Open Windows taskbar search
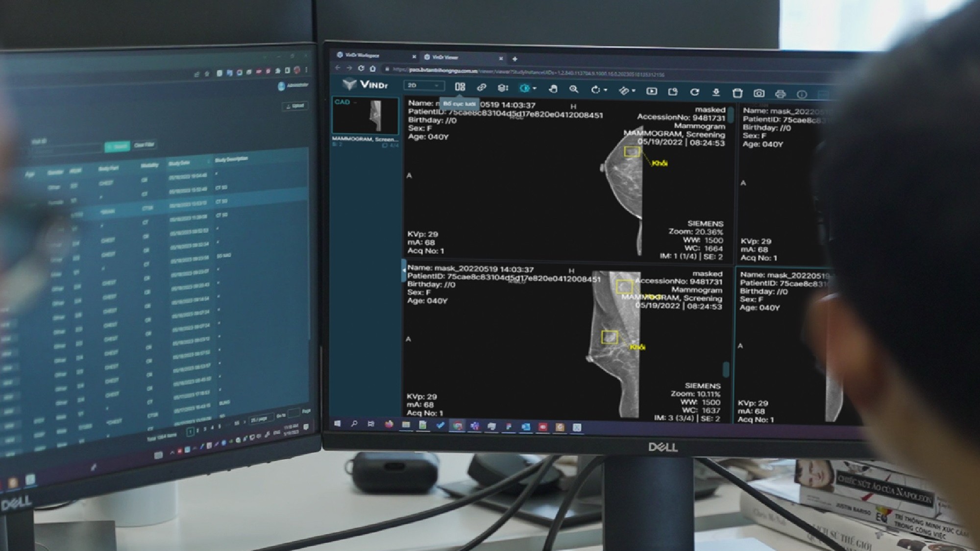Screen dimensions: 980x551 (354, 424)
